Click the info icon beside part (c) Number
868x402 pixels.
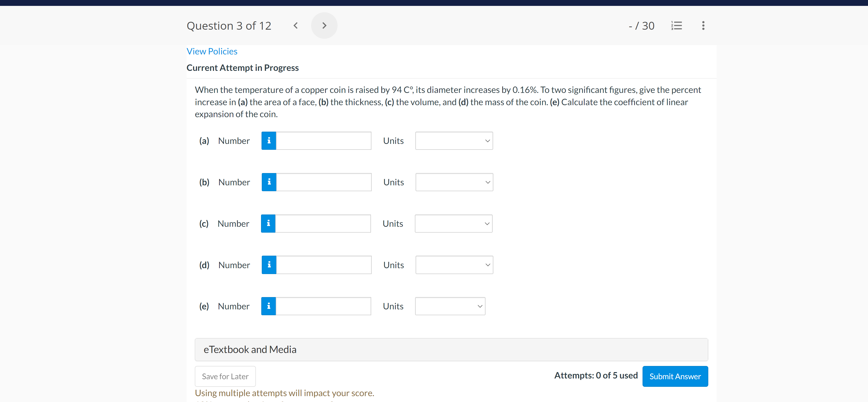[268, 223]
